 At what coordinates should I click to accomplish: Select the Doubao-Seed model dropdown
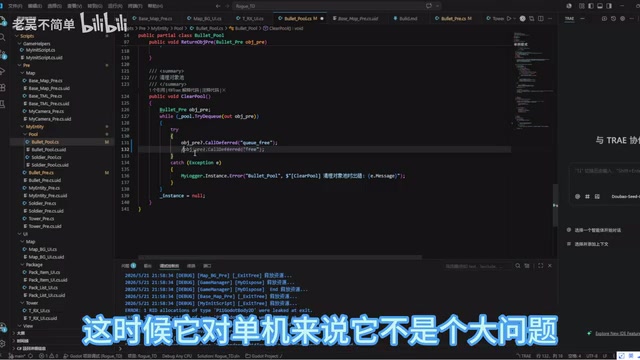625,196
